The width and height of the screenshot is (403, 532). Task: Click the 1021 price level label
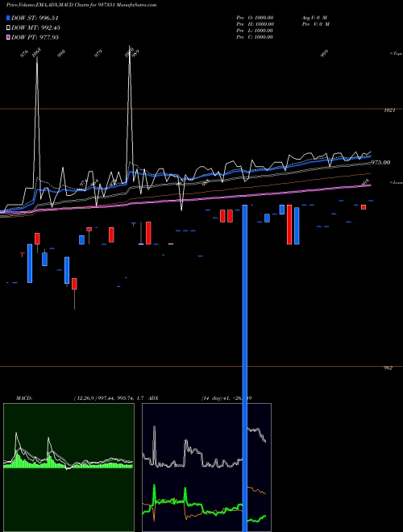point(390,110)
